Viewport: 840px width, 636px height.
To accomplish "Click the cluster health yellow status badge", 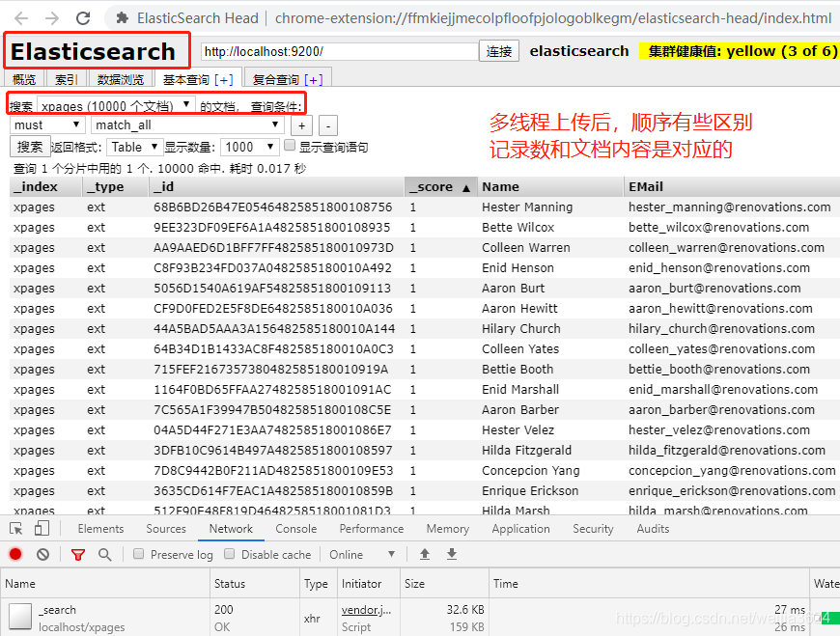I will [740, 51].
